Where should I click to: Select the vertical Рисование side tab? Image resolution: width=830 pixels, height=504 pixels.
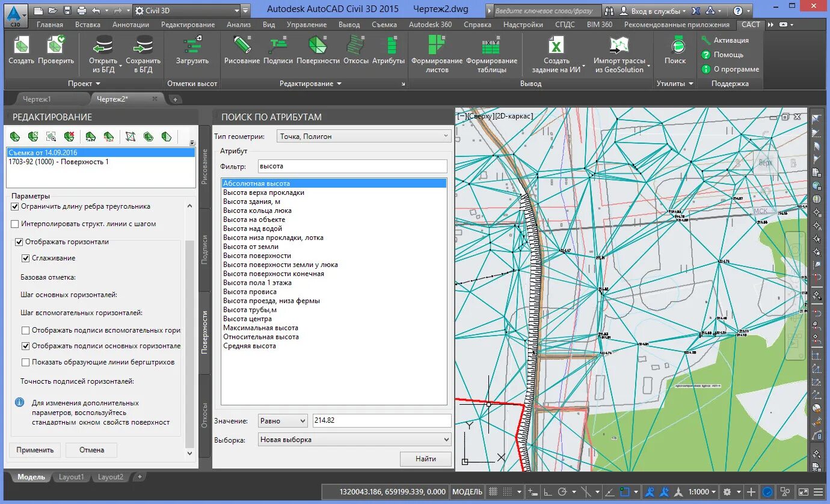coord(204,167)
